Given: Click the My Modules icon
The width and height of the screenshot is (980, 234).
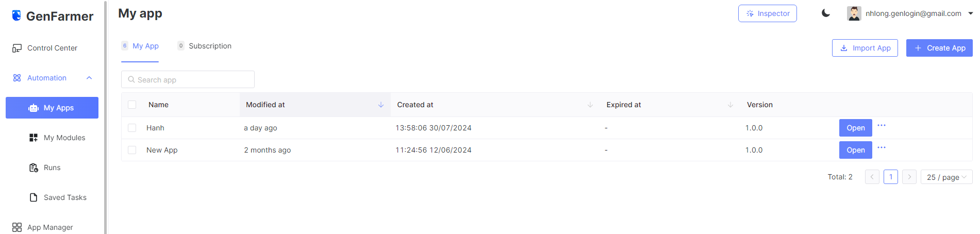Looking at the screenshot, I should click(x=34, y=138).
